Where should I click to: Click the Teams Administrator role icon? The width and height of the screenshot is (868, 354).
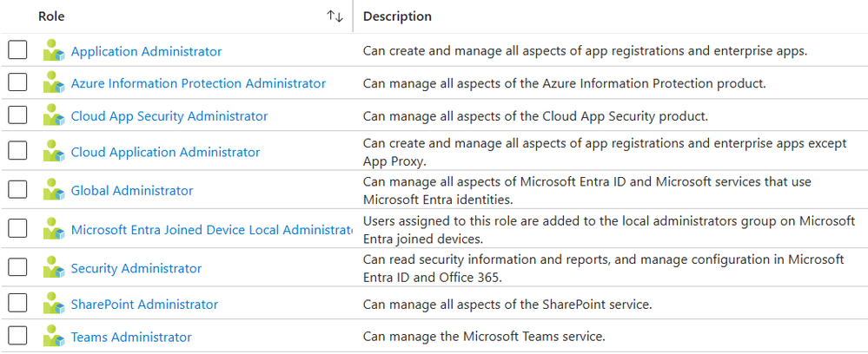54,337
